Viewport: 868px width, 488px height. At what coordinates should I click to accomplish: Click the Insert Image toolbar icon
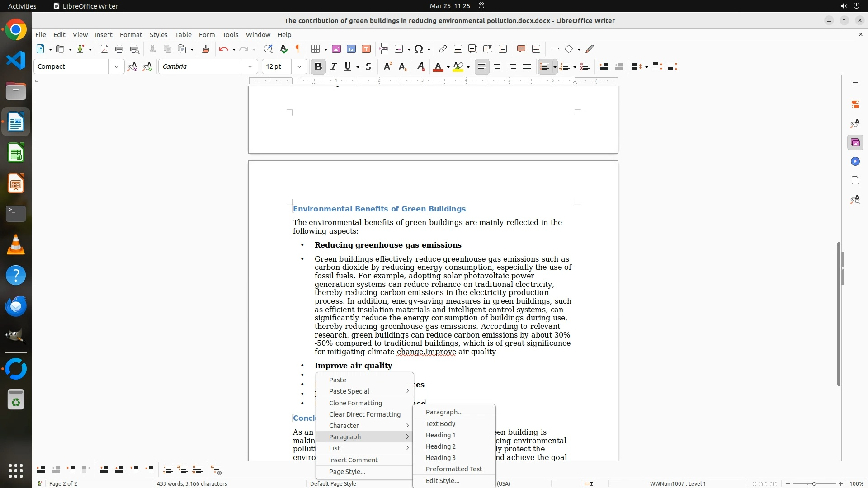coord(336,49)
